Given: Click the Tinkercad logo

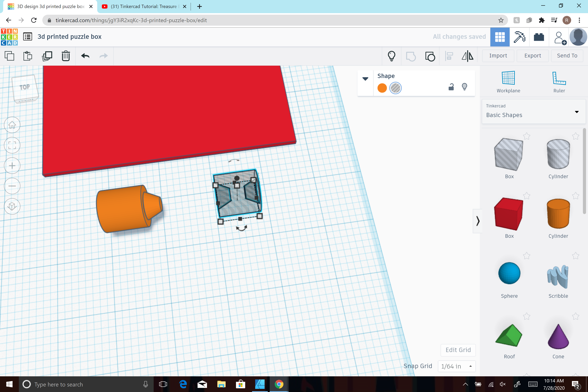Looking at the screenshot, I should pyautogui.click(x=9, y=37).
